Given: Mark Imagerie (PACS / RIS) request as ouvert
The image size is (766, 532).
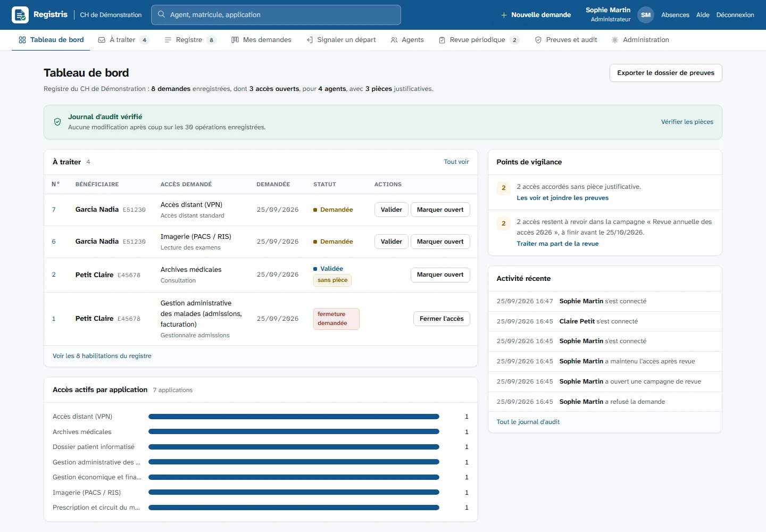Looking at the screenshot, I should pos(440,242).
